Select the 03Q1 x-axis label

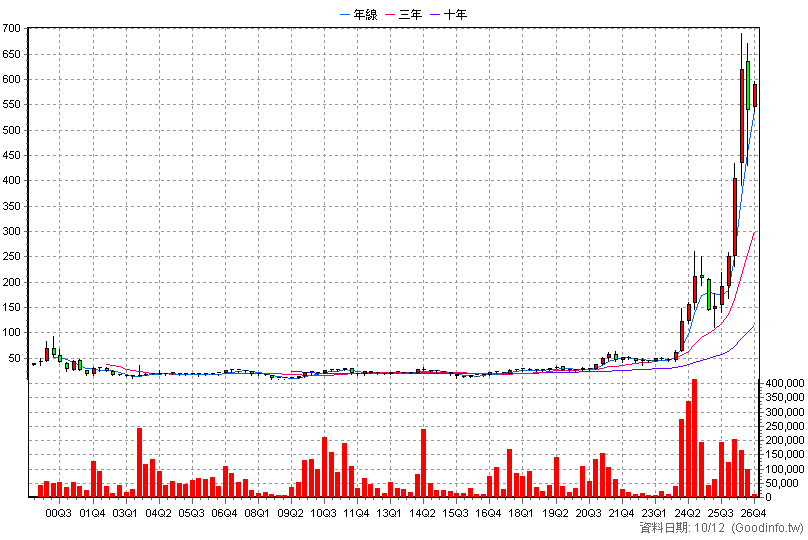pos(125,513)
